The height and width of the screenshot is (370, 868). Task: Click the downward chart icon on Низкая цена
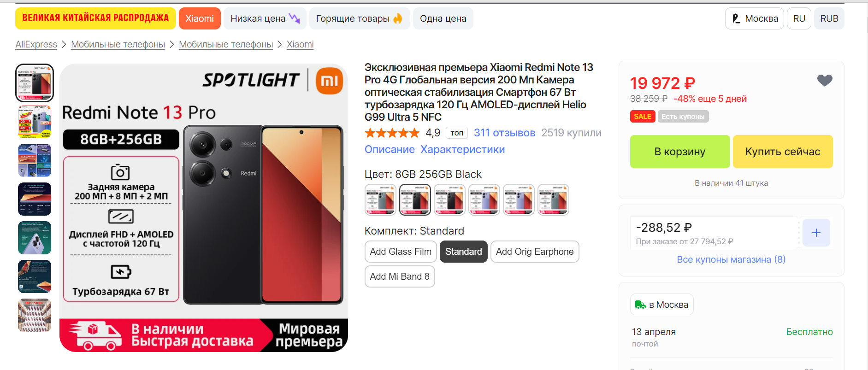(x=294, y=18)
